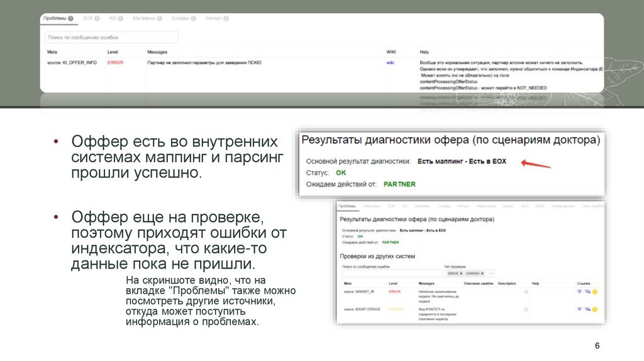The width and height of the screenshot is (644, 361).
Task: Focus the top error message search field
Action: 111,37
